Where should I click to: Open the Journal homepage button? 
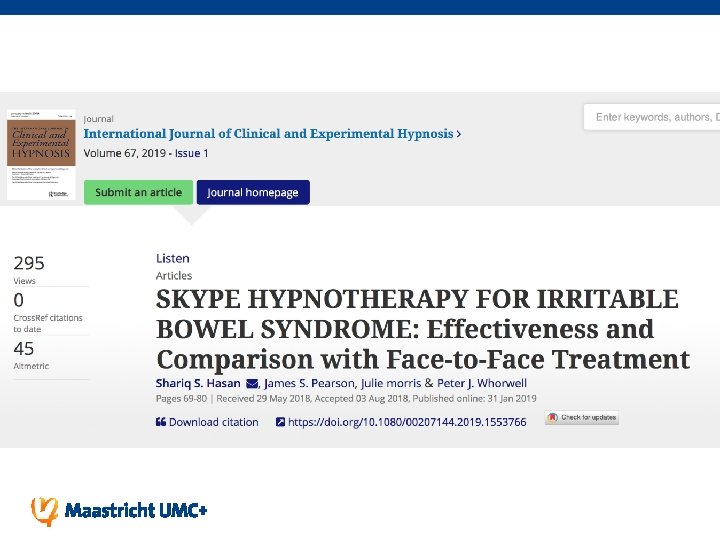tap(253, 192)
